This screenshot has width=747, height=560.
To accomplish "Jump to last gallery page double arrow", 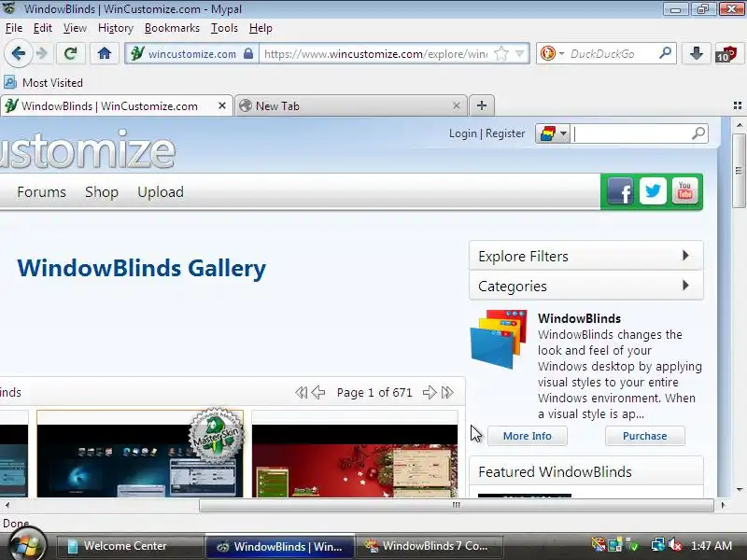I will click(x=447, y=392).
